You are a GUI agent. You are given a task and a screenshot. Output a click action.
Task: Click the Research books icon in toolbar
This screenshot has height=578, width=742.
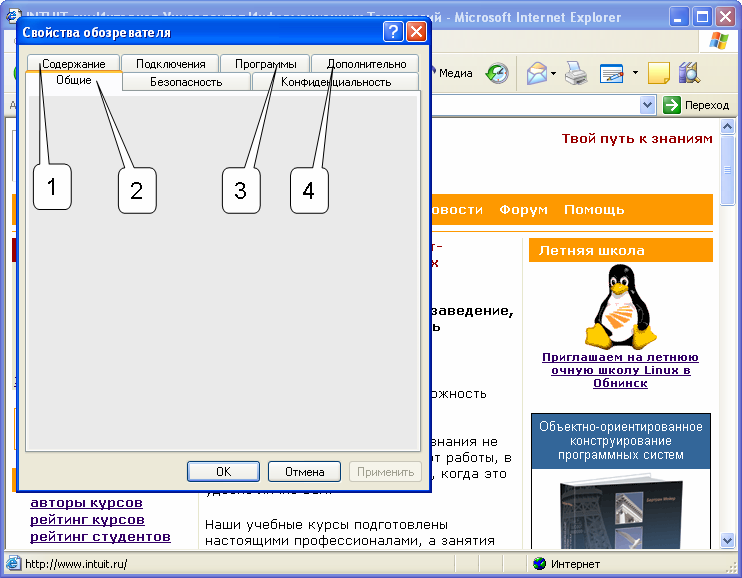[x=689, y=73]
